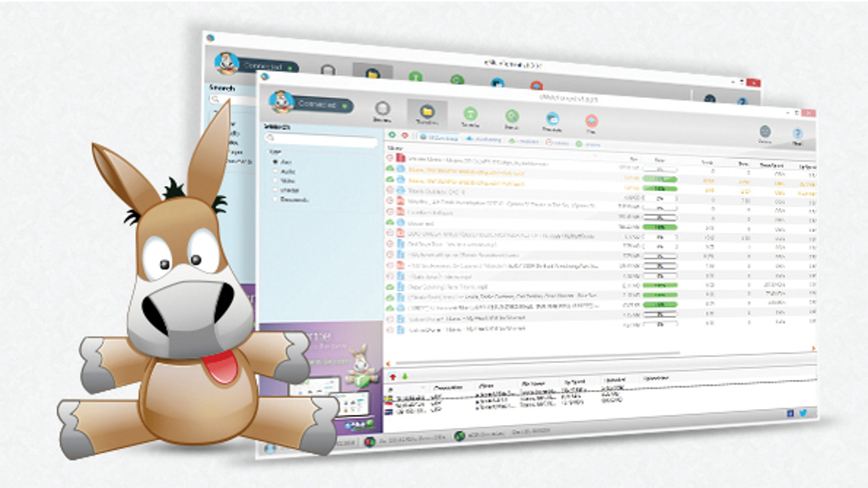Open Options via the gear icon in the front window

(x=765, y=132)
